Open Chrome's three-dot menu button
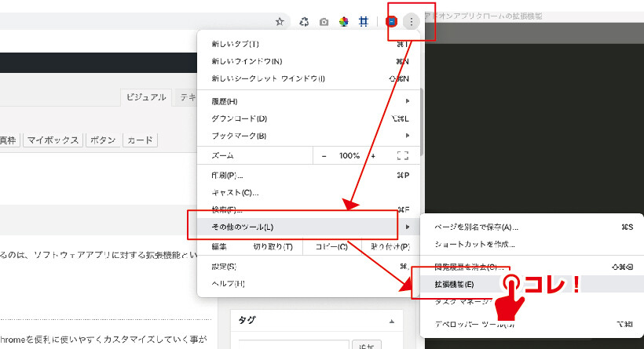This screenshot has width=644, height=349. [x=411, y=22]
